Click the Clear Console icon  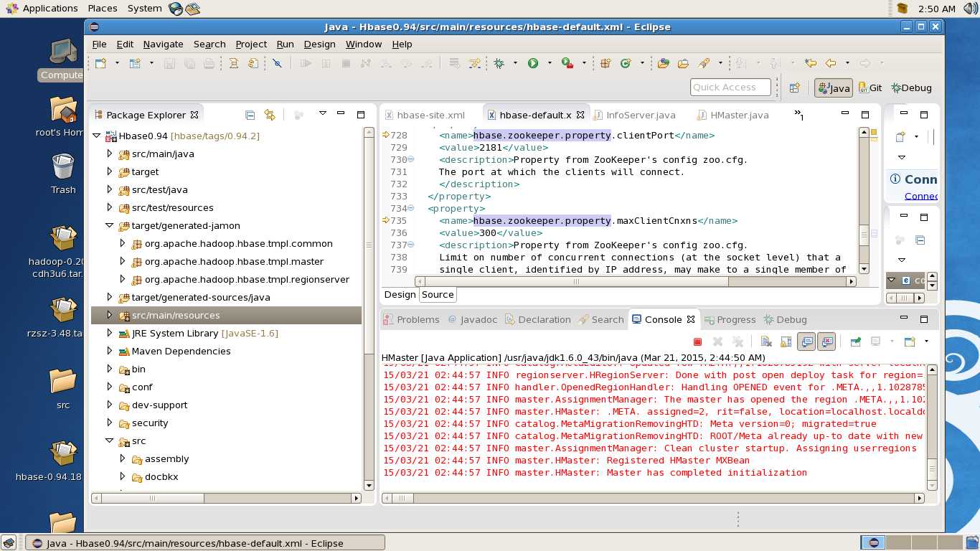click(765, 342)
